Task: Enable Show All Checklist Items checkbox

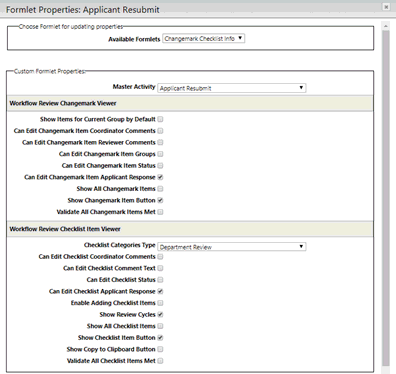Action: click(x=160, y=326)
